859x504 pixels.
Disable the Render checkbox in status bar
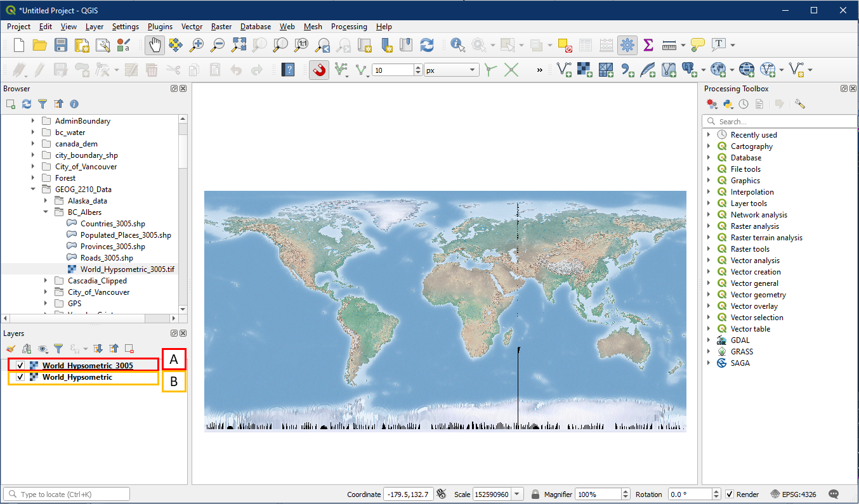click(x=730, y=494)
